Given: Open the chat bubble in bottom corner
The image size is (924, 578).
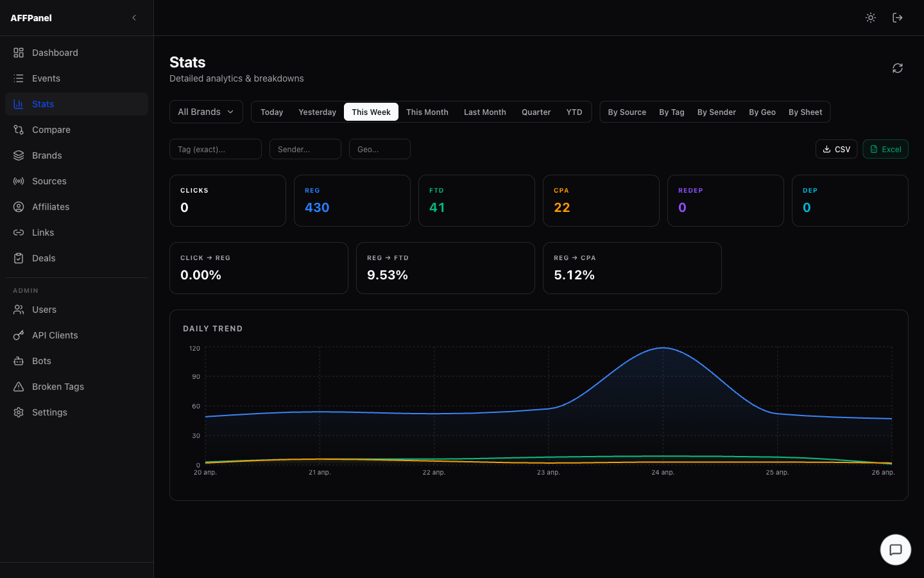Looking at the screenshot, I should 895,550.
